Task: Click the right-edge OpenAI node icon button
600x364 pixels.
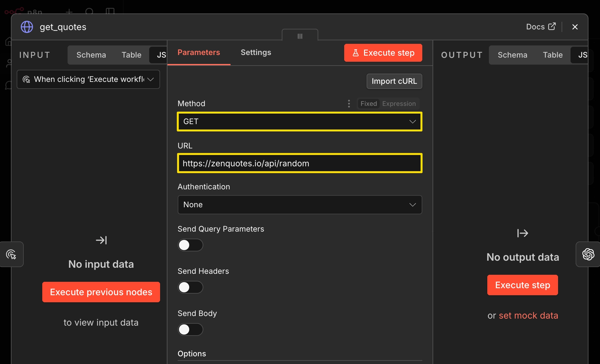Action: (x=588, y=254)
